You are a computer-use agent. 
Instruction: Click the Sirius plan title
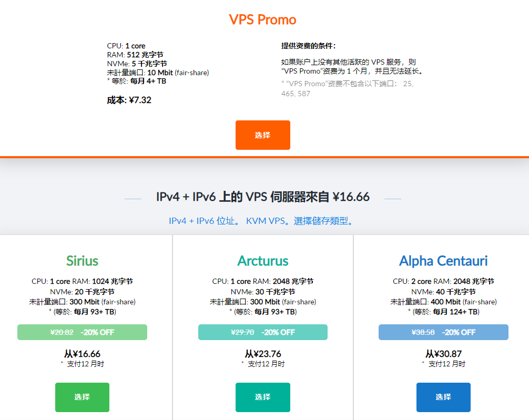pyautogui.click(x=82, y=261)
